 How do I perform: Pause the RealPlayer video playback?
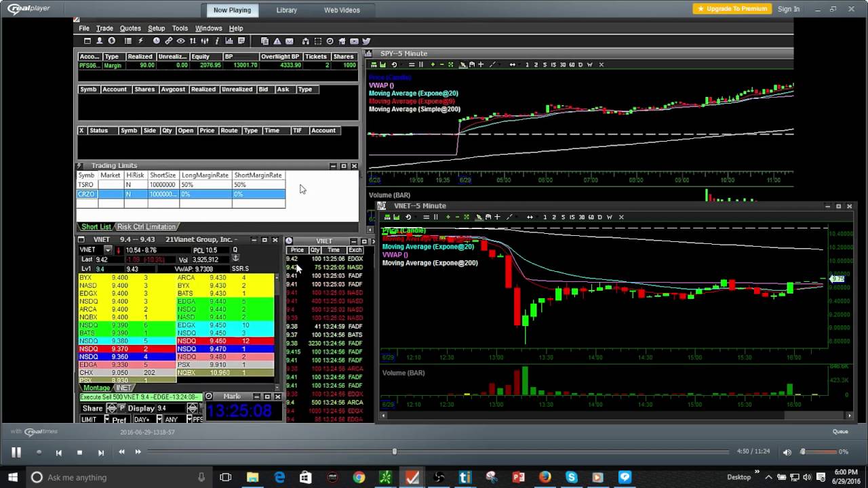click(x=16, y=452)
